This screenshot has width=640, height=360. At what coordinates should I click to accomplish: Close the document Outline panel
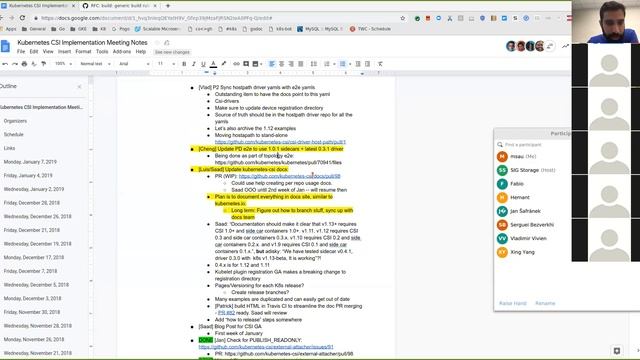80,87
